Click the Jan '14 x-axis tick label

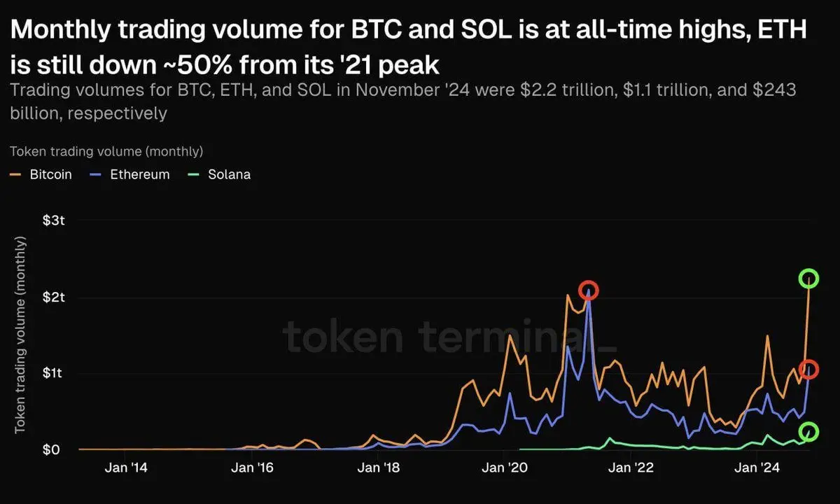coord(125,468)
